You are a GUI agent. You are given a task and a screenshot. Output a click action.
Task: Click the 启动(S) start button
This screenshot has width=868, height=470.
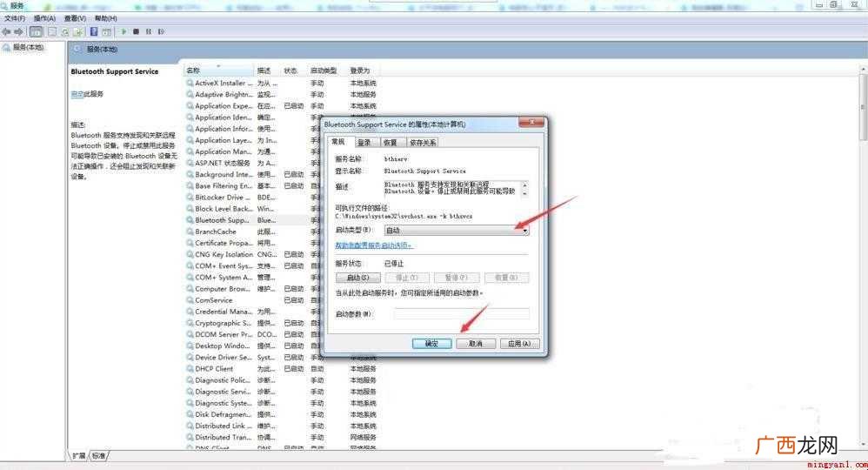pyautogui.click(x=357, y=278)
